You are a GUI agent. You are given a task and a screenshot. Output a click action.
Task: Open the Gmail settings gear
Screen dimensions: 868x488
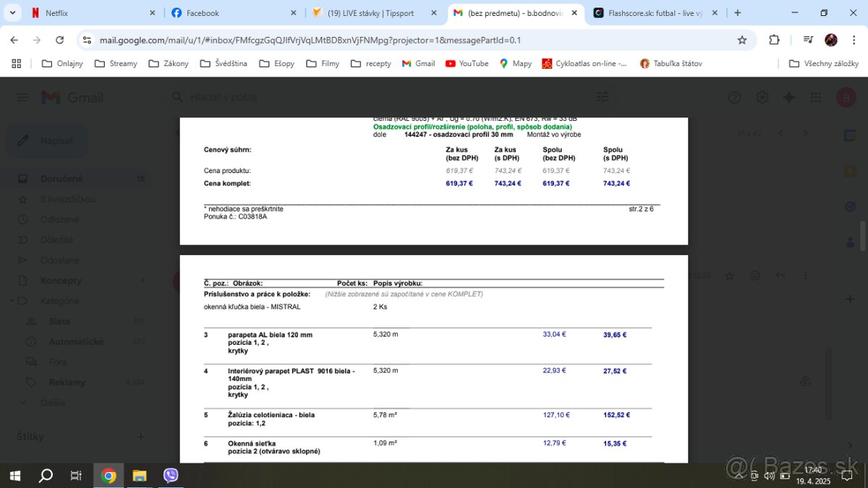[x=762, y=97]
